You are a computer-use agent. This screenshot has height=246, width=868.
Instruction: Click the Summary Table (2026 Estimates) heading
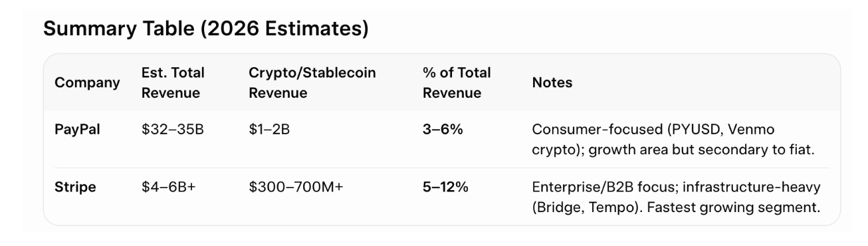(205, 29)
